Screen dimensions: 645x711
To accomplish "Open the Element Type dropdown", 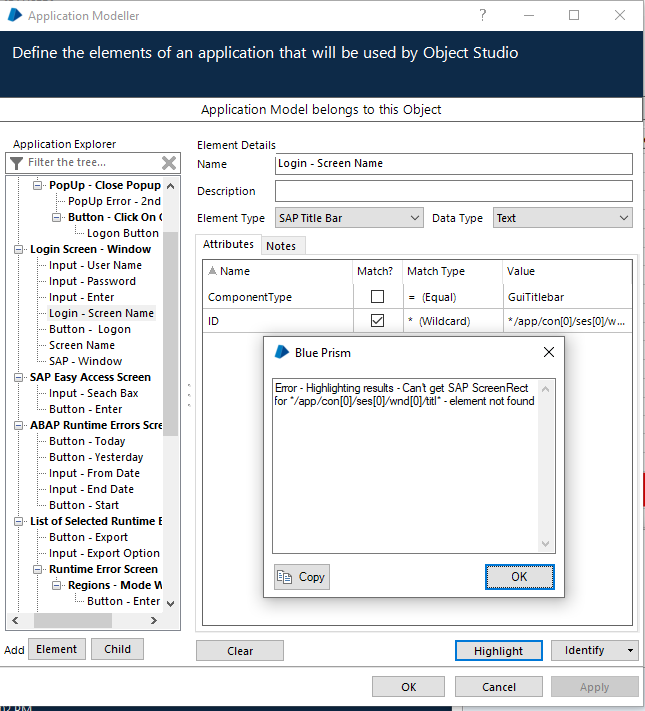I will click(414, 218).
